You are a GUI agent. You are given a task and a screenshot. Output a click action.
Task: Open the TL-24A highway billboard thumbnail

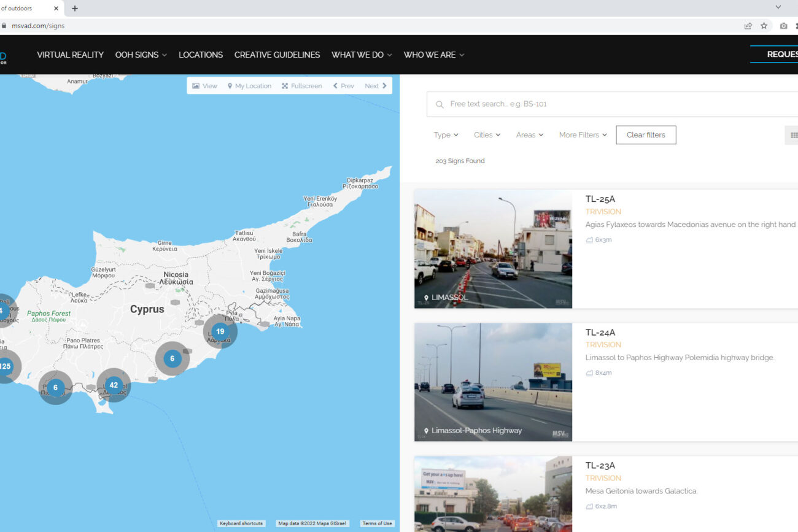493,382
